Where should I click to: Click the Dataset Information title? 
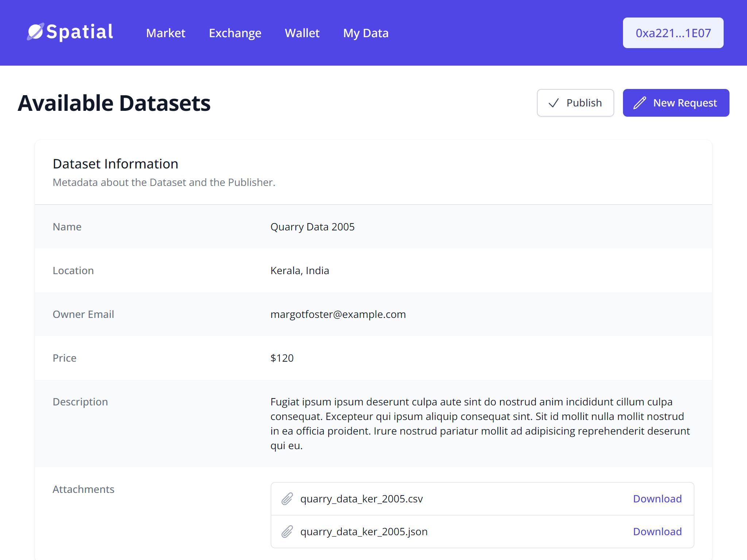(x=115, y=164)
